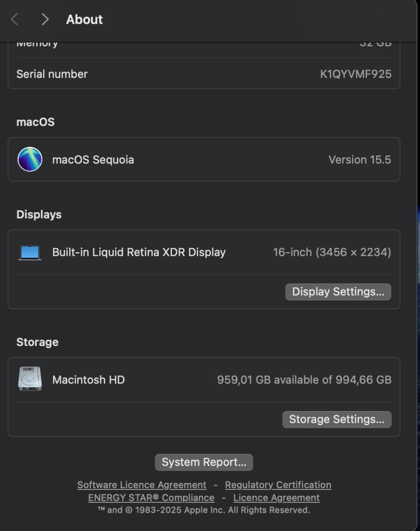This screenshot has width=420, height=531.
Task: Open the ENERGY STAR Compliance link
Action: [x=151, y=498]
